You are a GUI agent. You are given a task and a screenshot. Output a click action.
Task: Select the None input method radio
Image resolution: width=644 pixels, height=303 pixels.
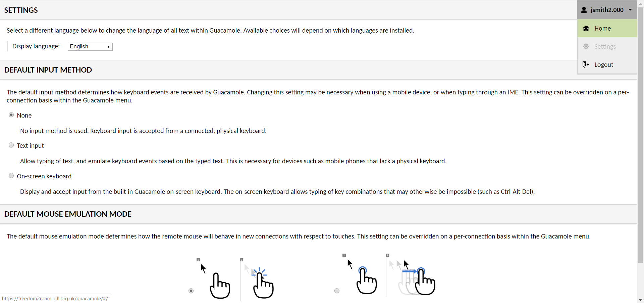11,115
